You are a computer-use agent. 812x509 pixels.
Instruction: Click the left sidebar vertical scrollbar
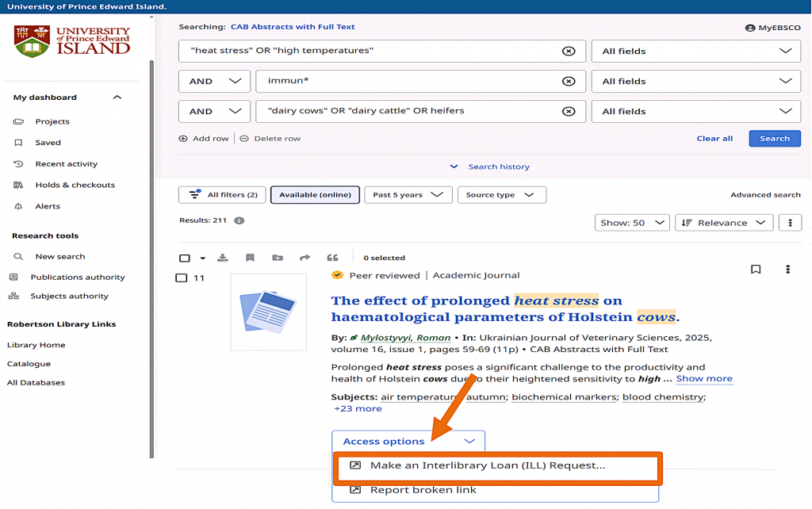pos(151,238)
